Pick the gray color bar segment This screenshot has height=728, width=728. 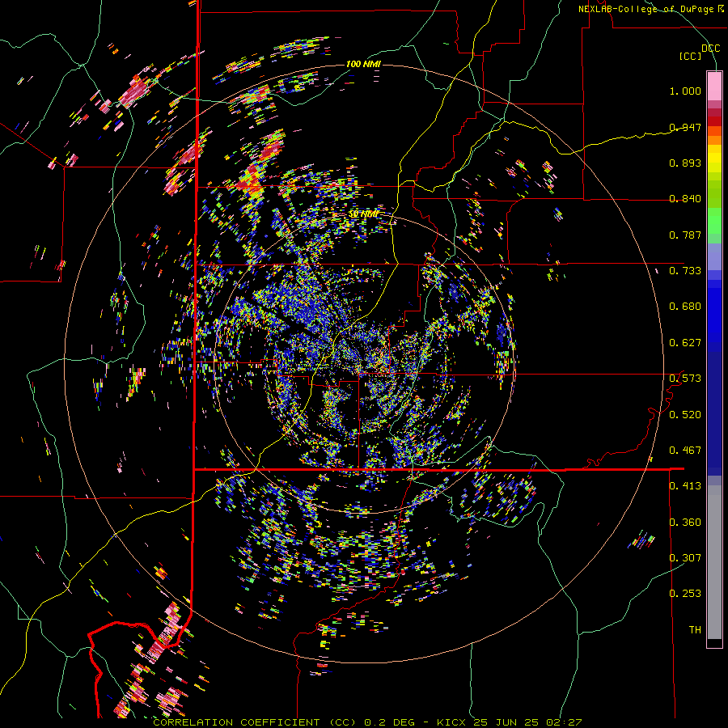[x=714, y=562]
